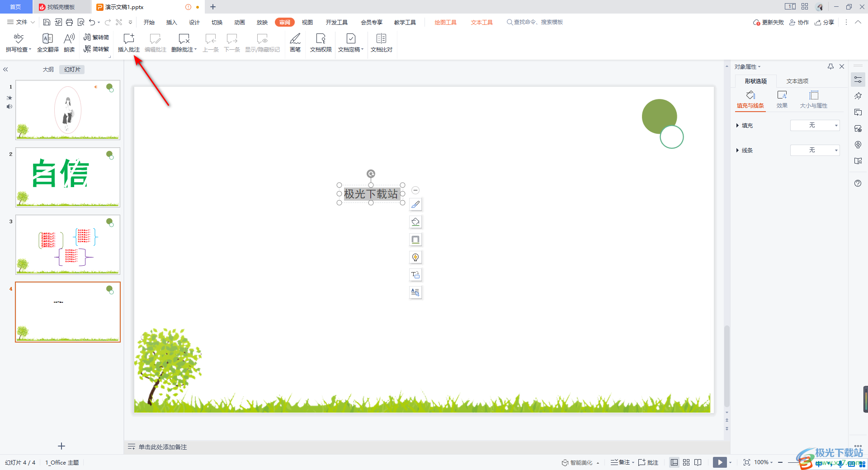868x470 pixels.
Task: Select slide 2 thumbnail with 自信
Action: pyautogui.click(x=68, y=177)
